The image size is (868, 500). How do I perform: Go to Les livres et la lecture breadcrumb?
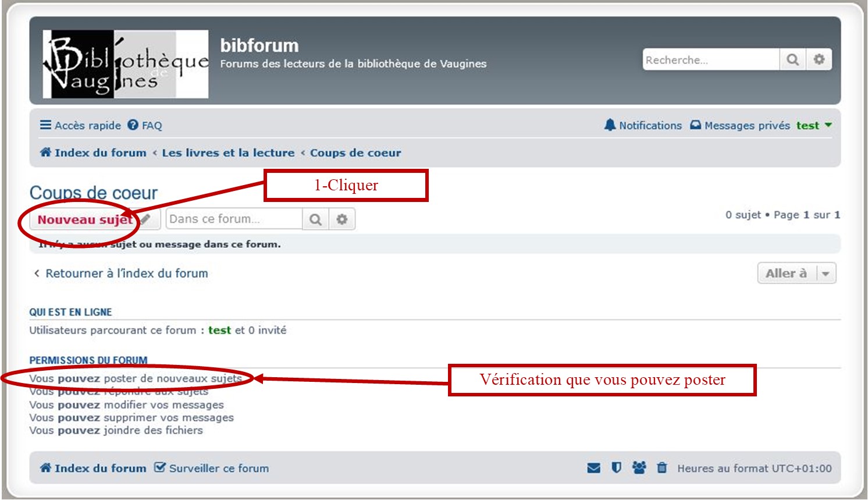[x=228, y=153]
